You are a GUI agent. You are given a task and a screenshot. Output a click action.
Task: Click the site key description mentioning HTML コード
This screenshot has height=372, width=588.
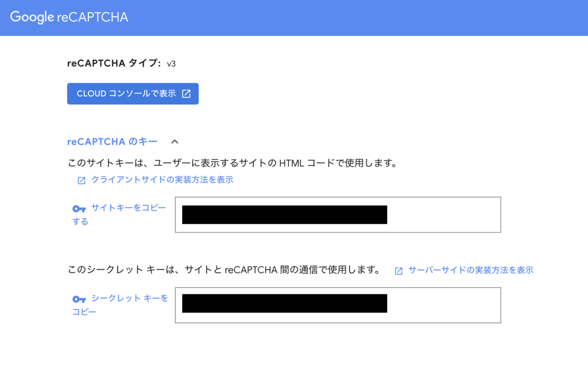[x=232, y=163]
